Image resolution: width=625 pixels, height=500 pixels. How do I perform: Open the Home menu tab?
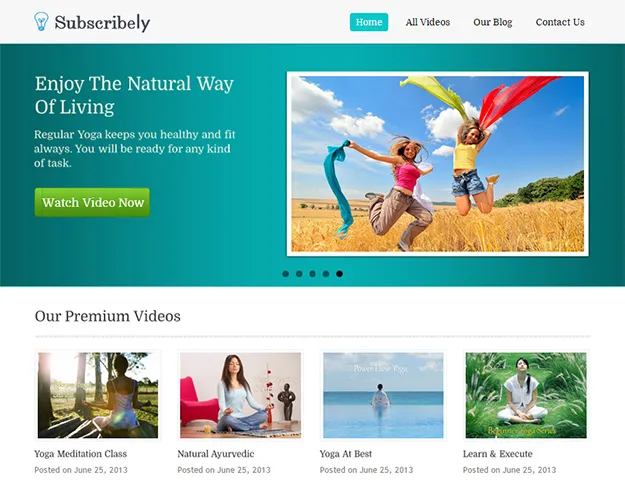click(x=369, y=22)
